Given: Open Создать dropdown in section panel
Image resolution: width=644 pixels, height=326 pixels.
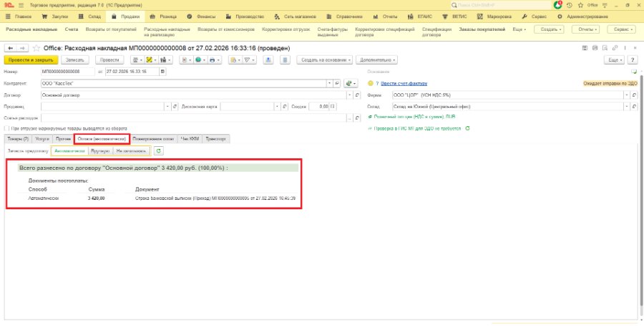Looking at the screenshot, I should 549,29.
